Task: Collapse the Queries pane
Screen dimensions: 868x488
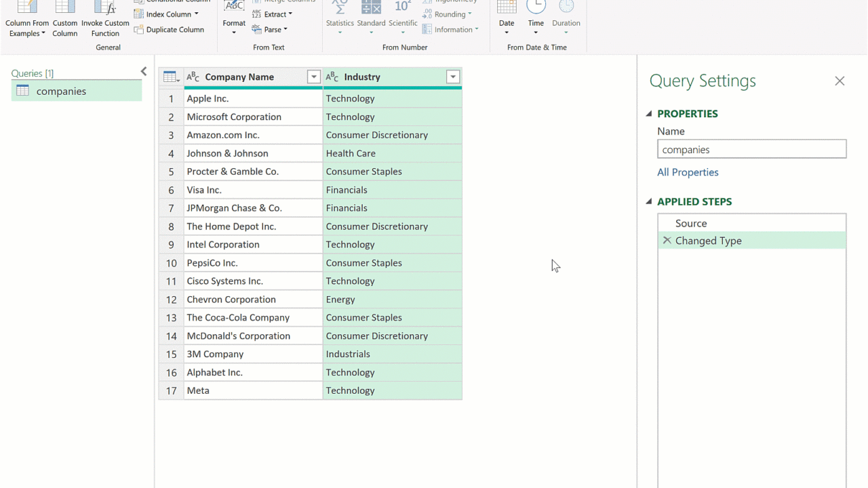Action: pos(144,72)
